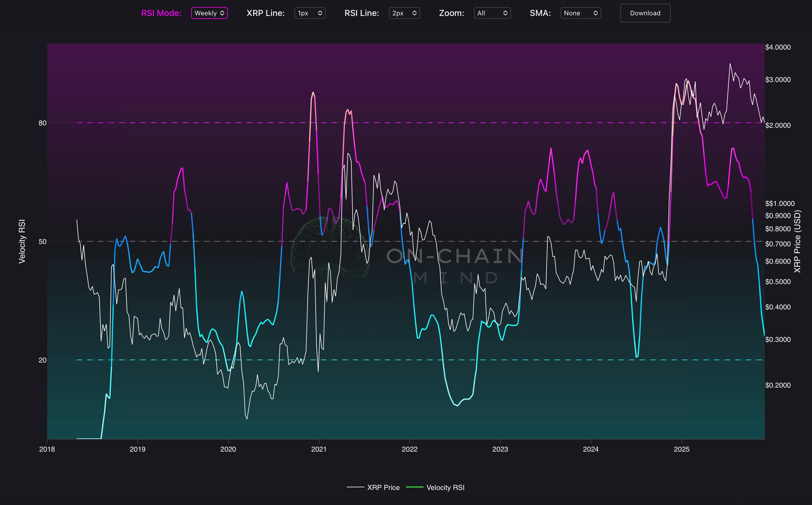Click the 20 label on Velocity RSI axis
The width and height of the screenshot is (812, 505).
point(42,360)
